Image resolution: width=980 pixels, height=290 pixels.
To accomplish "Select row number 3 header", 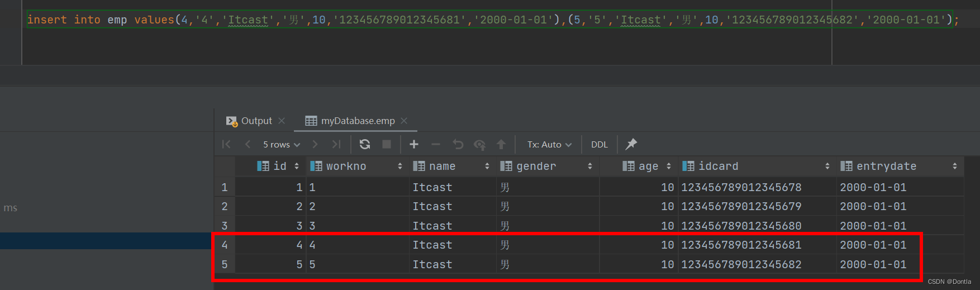I will coord(225,226).
